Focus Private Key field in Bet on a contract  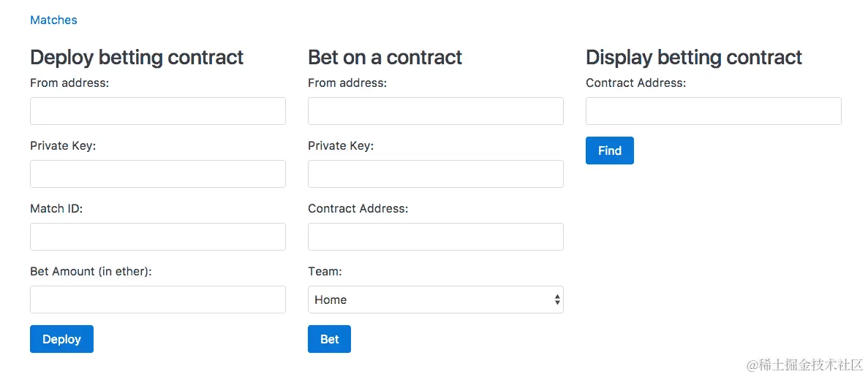pos(435,174)
